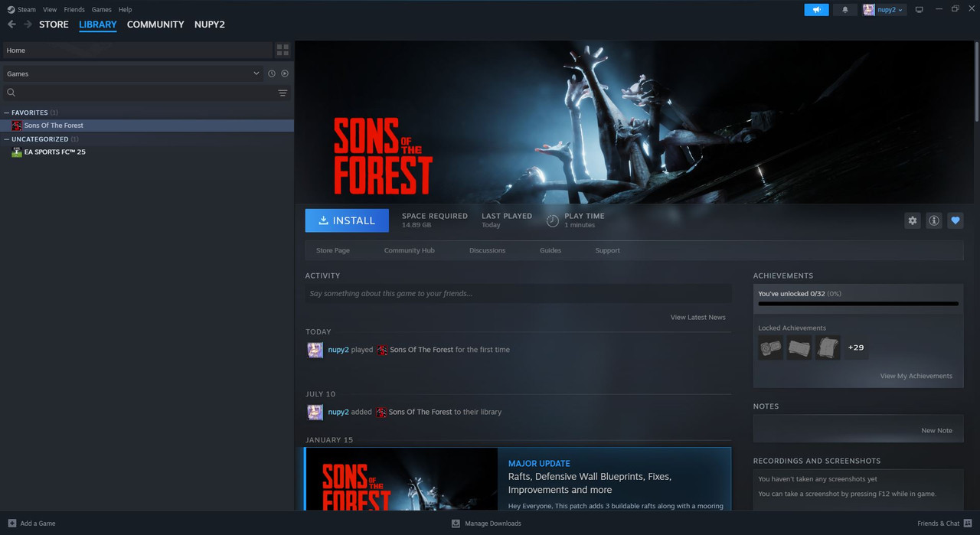
Task: Click third locked achievement icon
Action: [828, 347]
